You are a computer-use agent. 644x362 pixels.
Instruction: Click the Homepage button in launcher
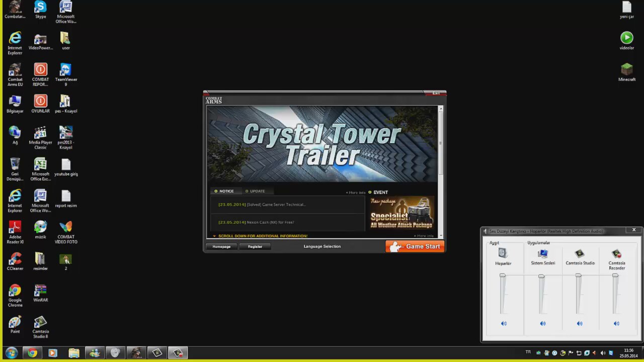[x=221, y=246]
